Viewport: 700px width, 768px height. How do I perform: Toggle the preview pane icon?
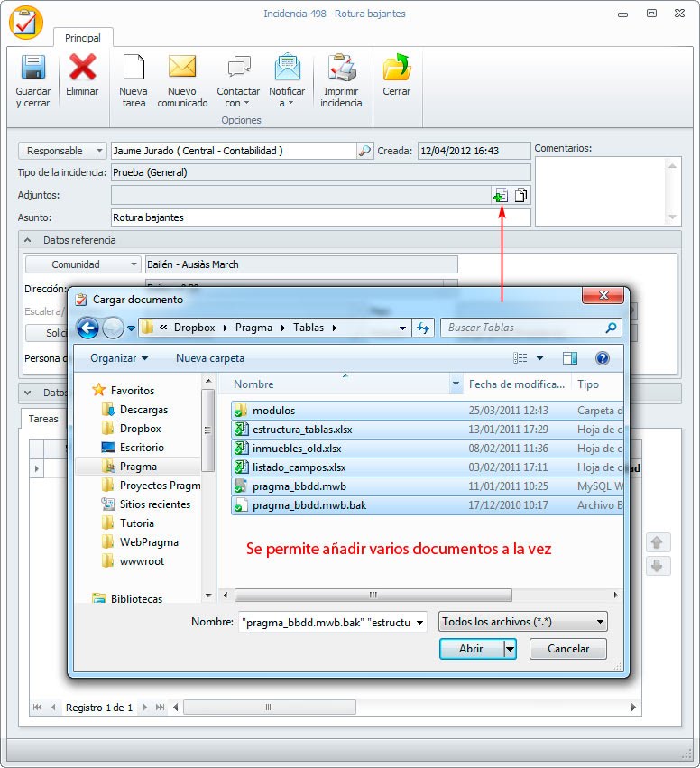570,358
